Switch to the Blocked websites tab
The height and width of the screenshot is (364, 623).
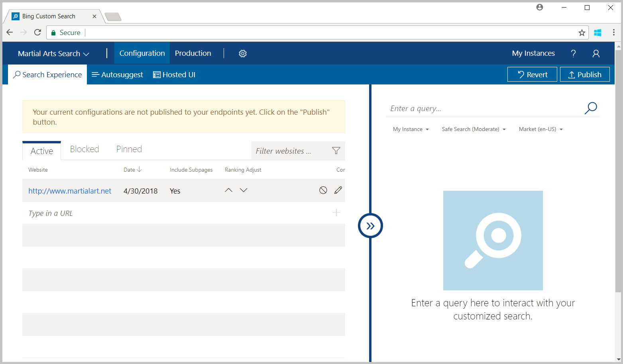tap(84, 149)
